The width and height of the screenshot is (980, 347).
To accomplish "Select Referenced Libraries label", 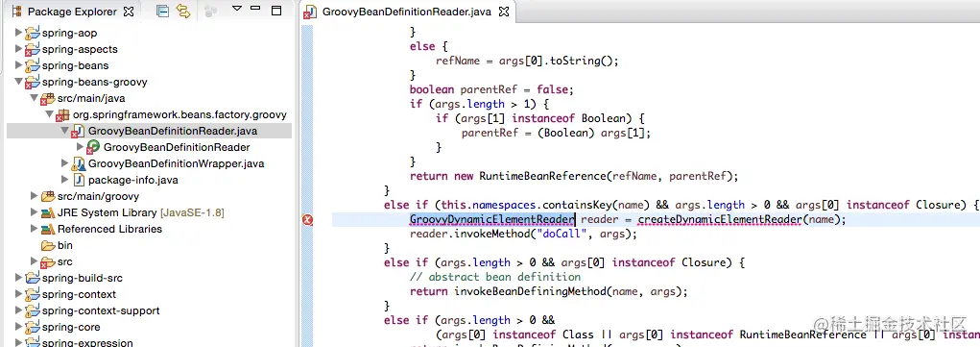I will coord(109,229).
